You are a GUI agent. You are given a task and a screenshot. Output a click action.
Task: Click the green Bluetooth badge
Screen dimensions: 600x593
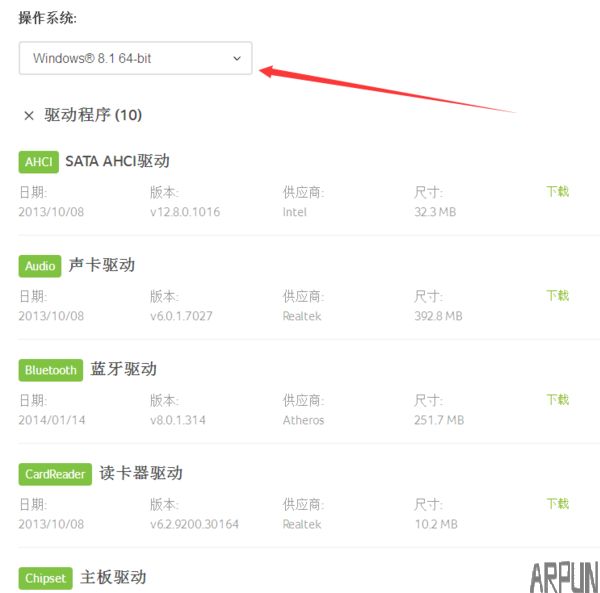[x=51, y=370]
